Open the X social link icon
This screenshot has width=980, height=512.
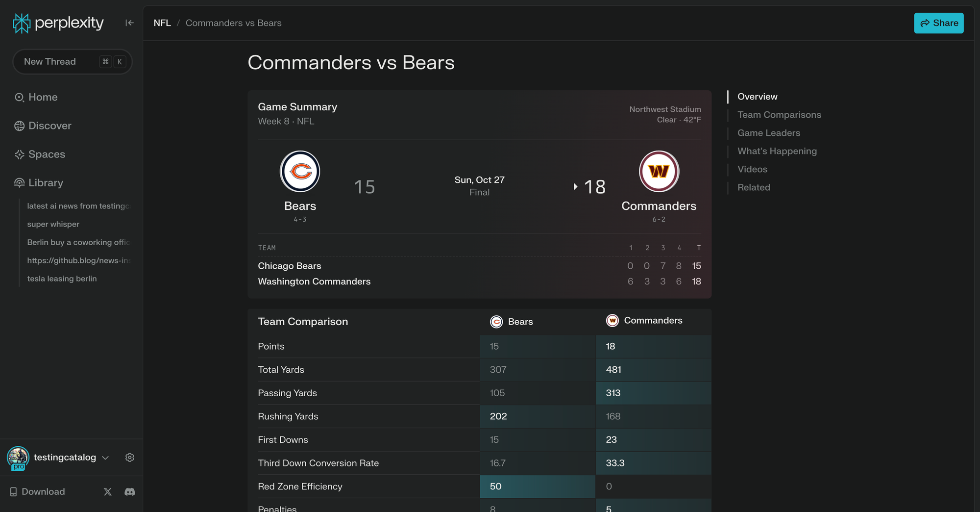click(x=108, y=491)
